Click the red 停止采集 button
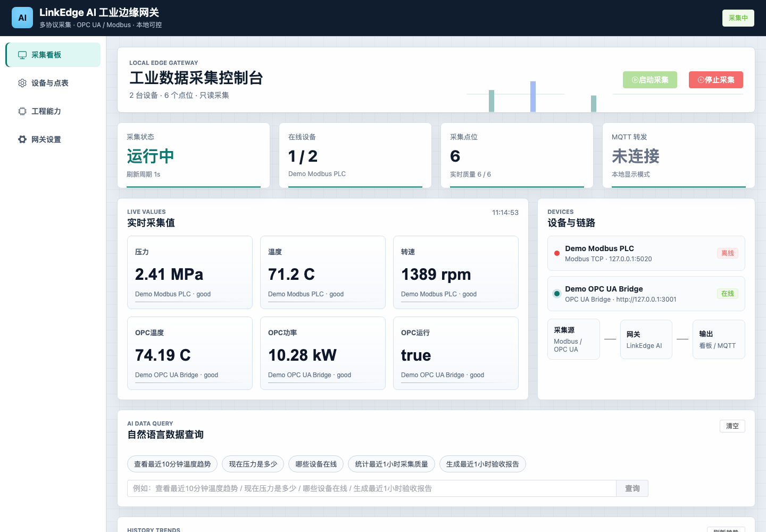 pyautogui.click(x=716, y=80)
